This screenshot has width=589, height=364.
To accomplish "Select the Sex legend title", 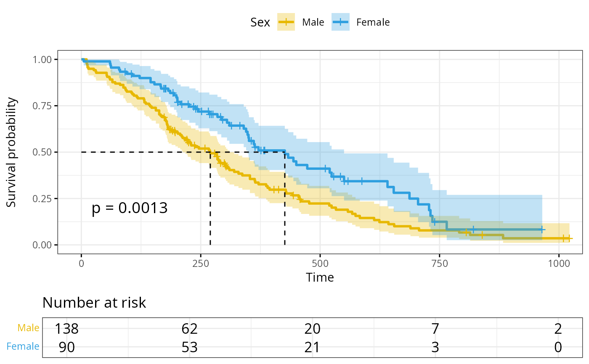I will [260, 22].
